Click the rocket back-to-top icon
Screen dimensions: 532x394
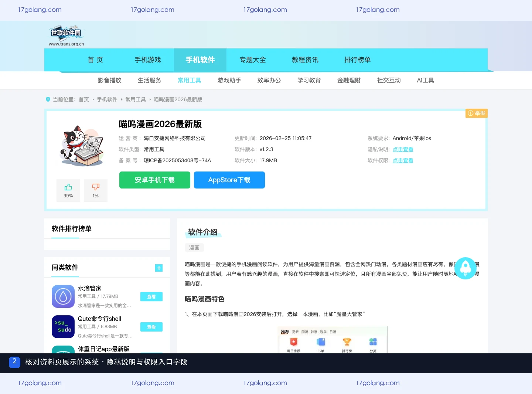465,268
